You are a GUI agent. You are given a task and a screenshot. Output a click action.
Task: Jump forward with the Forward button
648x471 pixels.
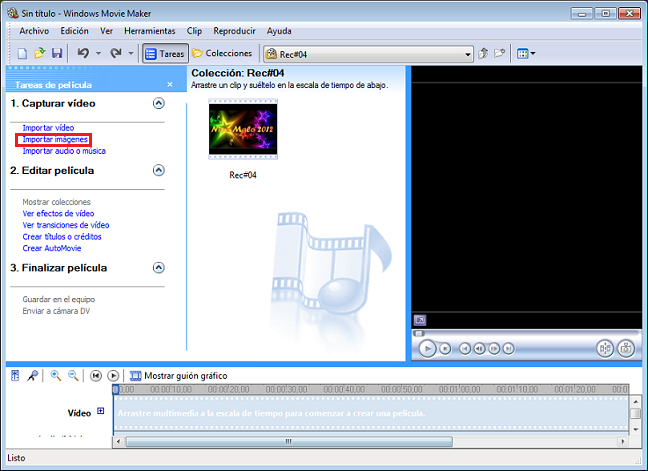pos(508,349)
